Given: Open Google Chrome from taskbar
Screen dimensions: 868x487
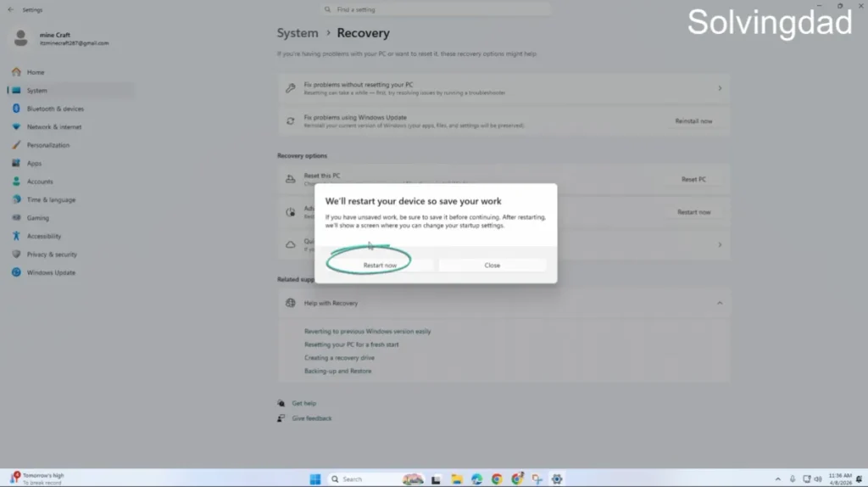Looking at the screenshot, I should click(497, 479).
